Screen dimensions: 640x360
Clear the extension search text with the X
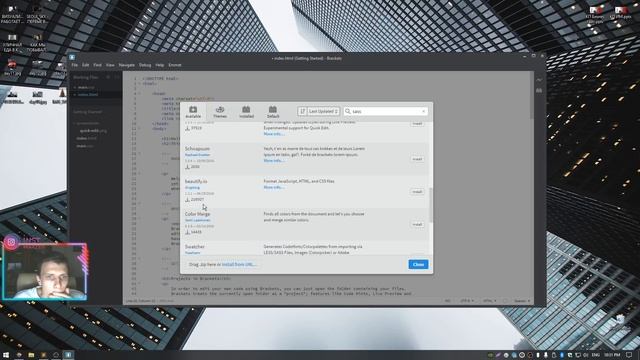423,111
